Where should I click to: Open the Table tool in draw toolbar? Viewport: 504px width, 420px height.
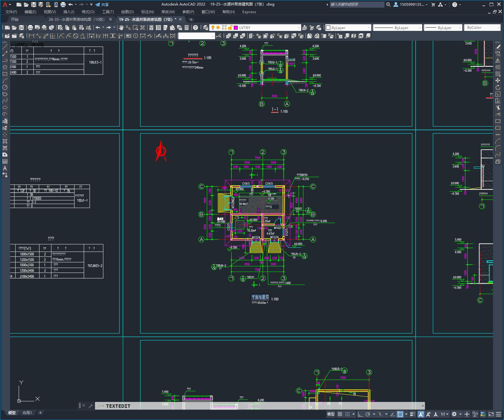pos(5,161)
